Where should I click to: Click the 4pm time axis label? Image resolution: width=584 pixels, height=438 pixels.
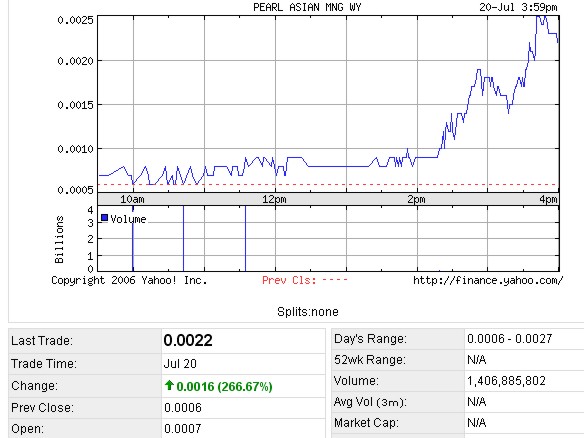tap(548, 199)
